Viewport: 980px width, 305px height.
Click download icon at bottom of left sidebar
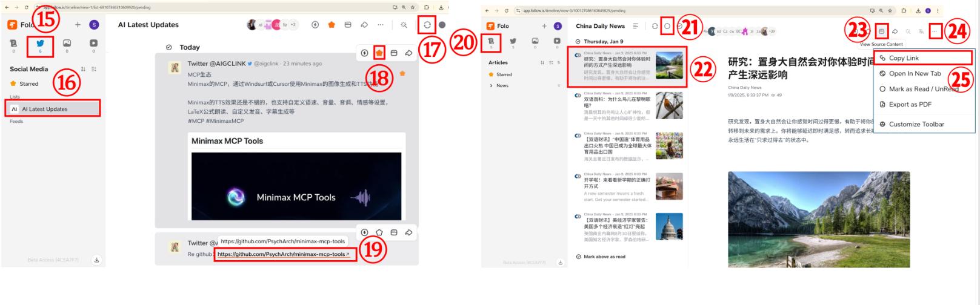[x=96, y=260]
